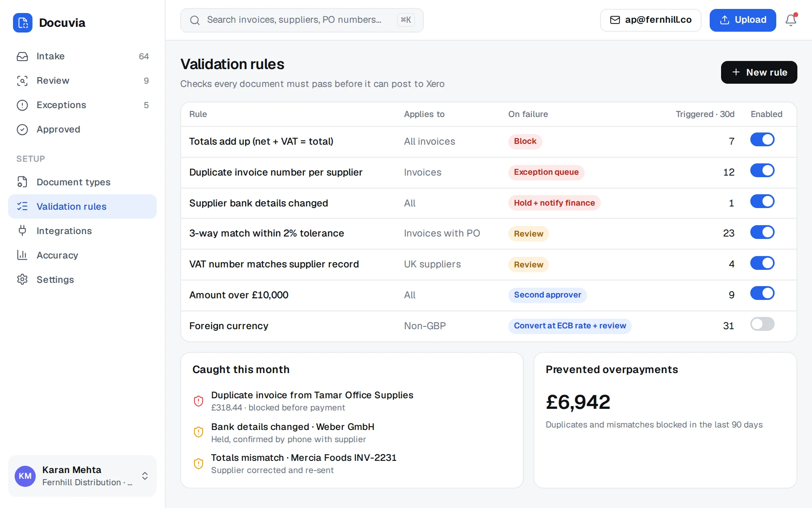Click the Settings gear icon
Viewport: 812px width, 508px height.
22,280
